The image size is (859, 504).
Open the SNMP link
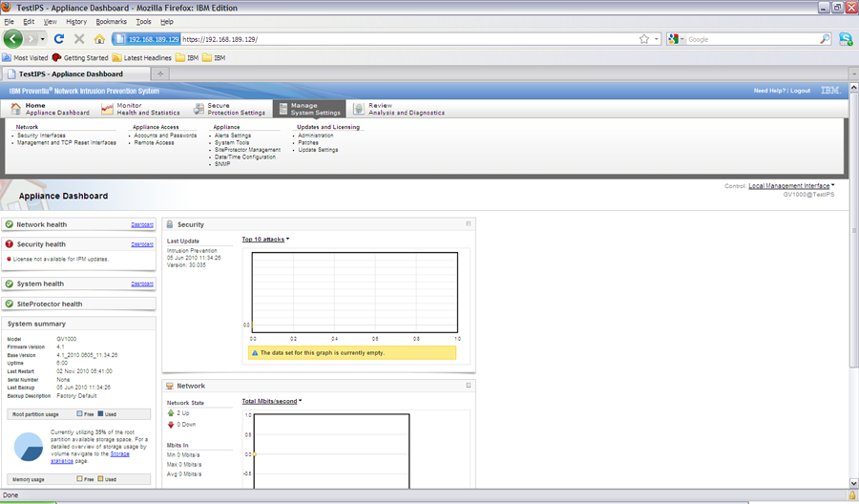click(221, 164)
